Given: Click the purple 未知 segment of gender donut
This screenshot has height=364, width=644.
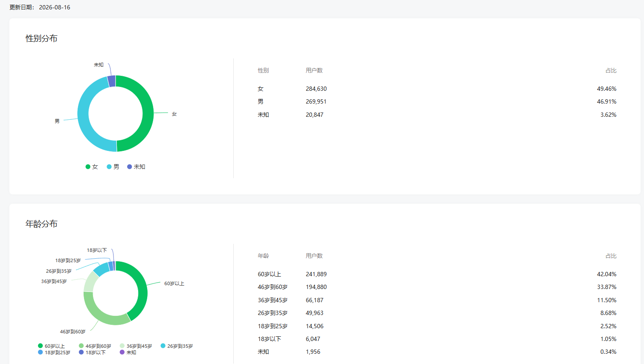Looking at the screenshot, I should 111,81.
